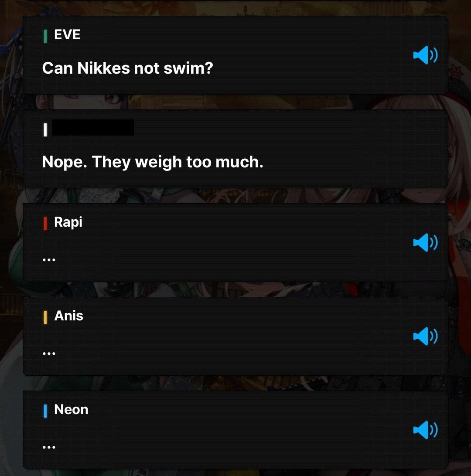Play Rapi's voice line audio
The width and height of the screenshot is (471, 476).
425,242
